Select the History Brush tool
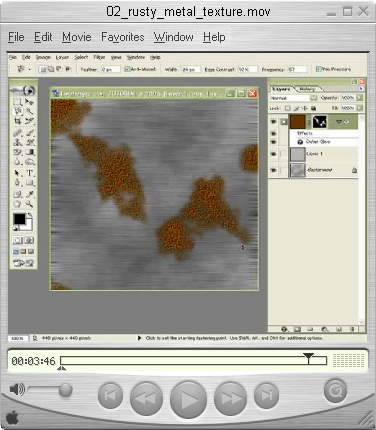 (29, 142)
